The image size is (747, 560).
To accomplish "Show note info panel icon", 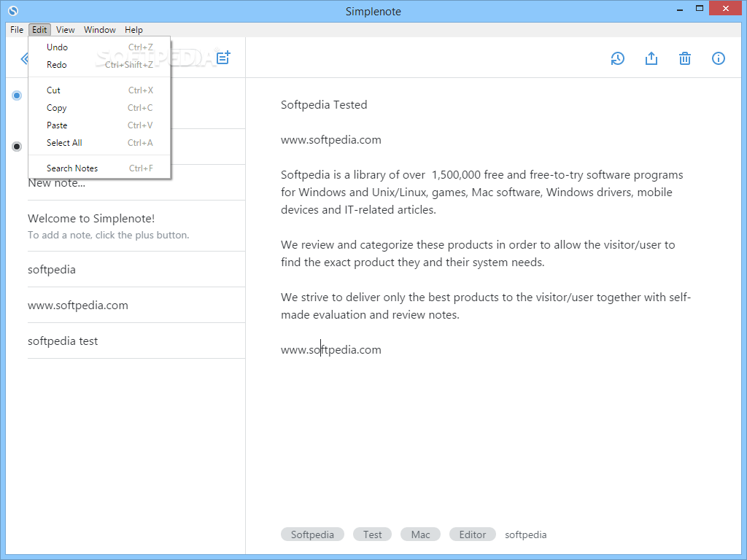I will (719, 58).
